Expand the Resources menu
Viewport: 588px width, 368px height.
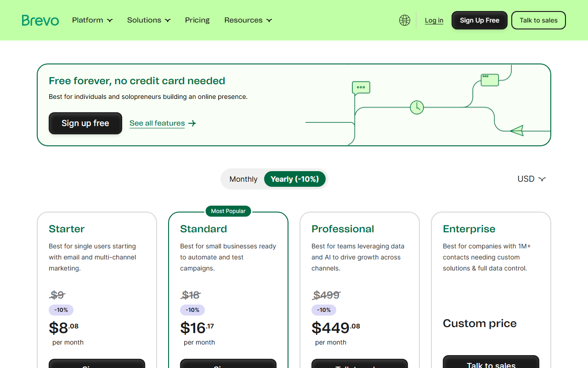tap(248, 20)
